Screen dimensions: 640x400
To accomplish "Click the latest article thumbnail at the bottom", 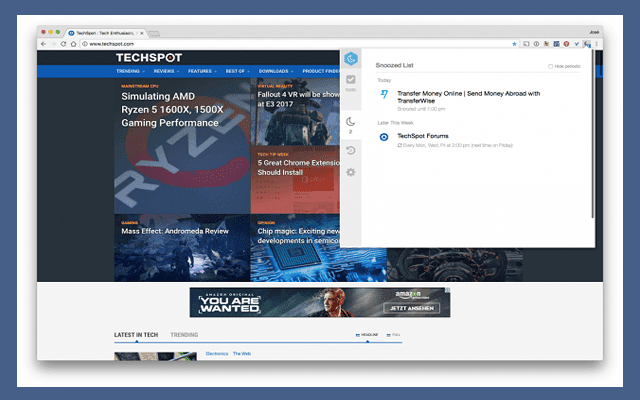I will (155, 356).
